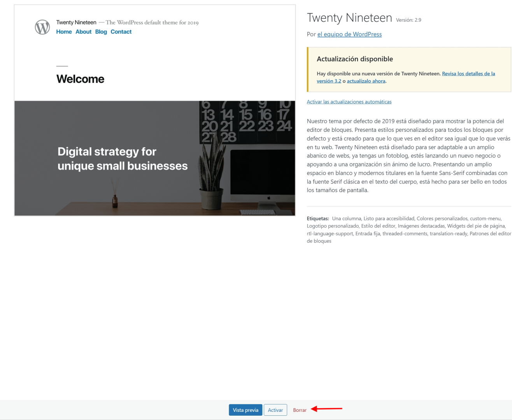The height and width of the screenshot is (420, 512).
Task: Select the About menu item in preview
Action: (x=83, y=32)
